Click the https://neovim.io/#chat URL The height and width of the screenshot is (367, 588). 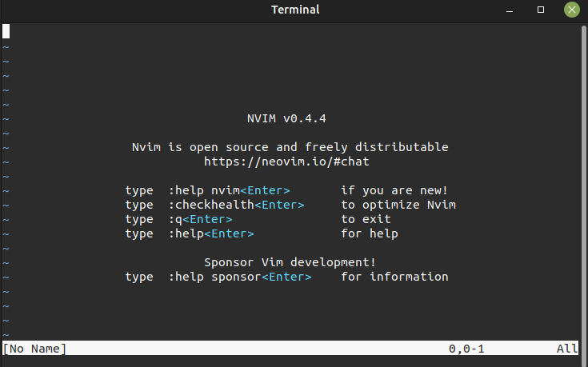pos(286,162)
